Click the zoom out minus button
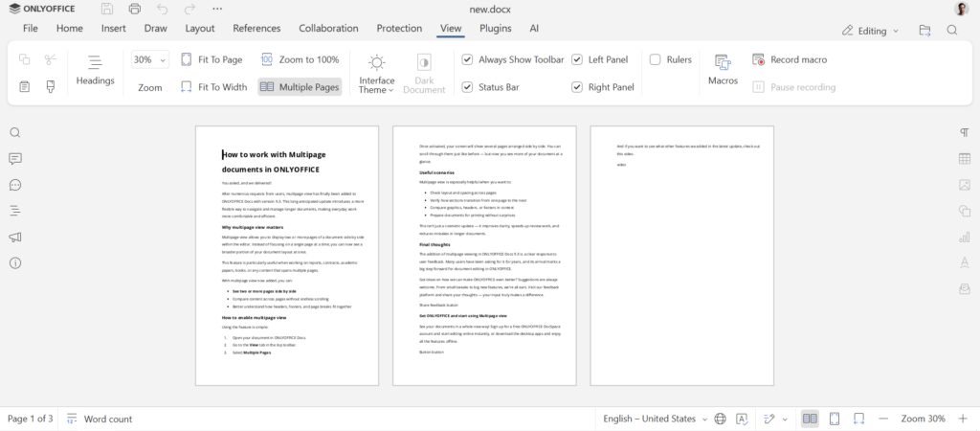 [883, 420]
